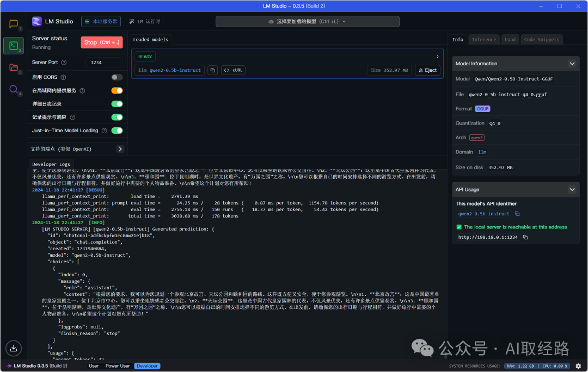Viewport: 588px width, 372px height.
Task: Click the CPU: 0.00 % status readout
Action: click(x=555, y=366)
